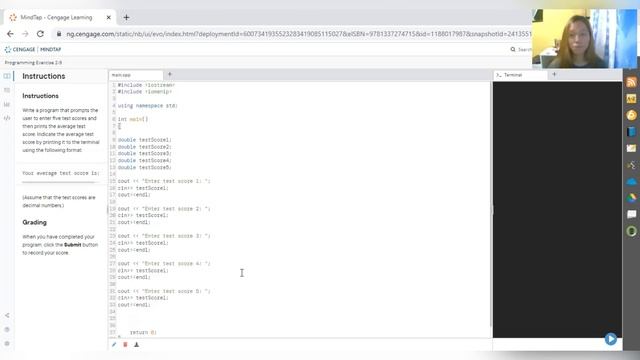Screen dimensions: 640x360
Task: Click the green circular icon in right dock
Action: (x=631, y=231)
